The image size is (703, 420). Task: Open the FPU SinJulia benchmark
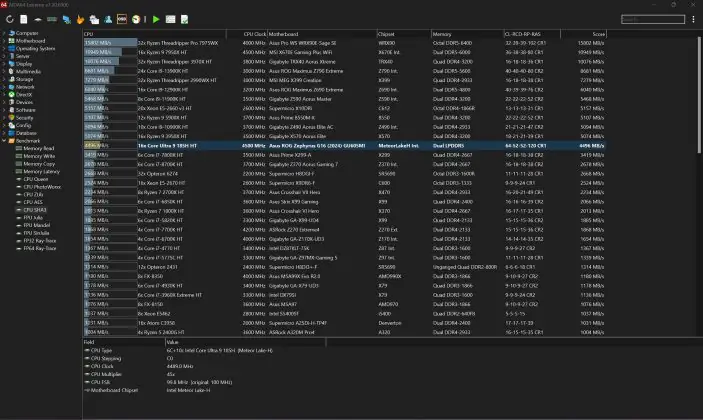point(36,233)
